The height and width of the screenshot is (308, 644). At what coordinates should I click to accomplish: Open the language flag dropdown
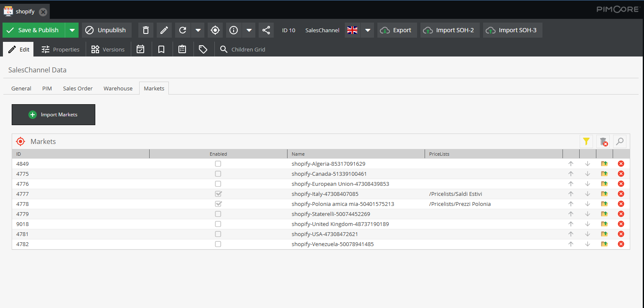[367, 30]
